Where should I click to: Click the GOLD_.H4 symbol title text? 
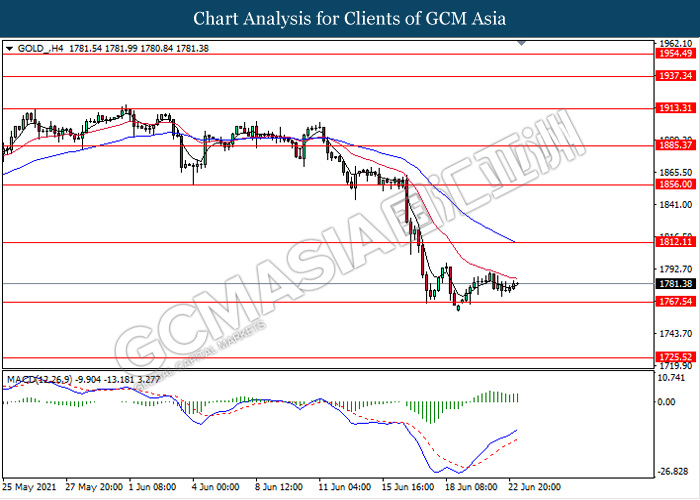click(41, 49)
